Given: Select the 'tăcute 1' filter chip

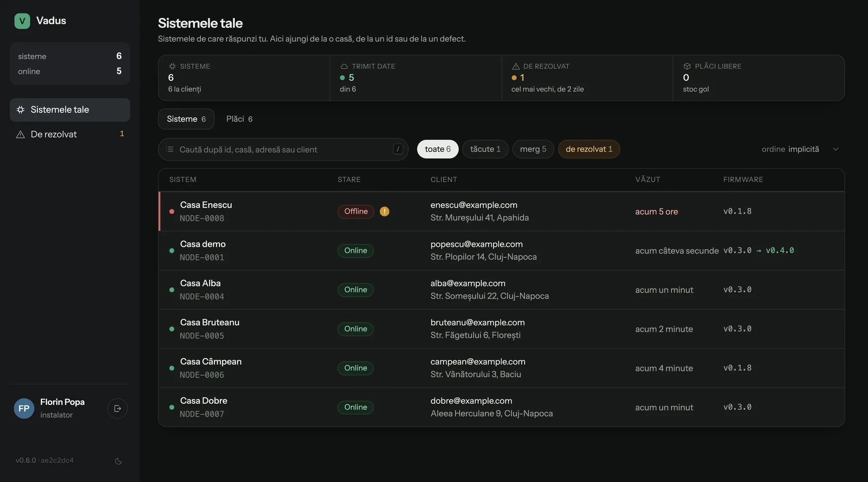Looking at the screenshot, I should [x=485, y=149].
